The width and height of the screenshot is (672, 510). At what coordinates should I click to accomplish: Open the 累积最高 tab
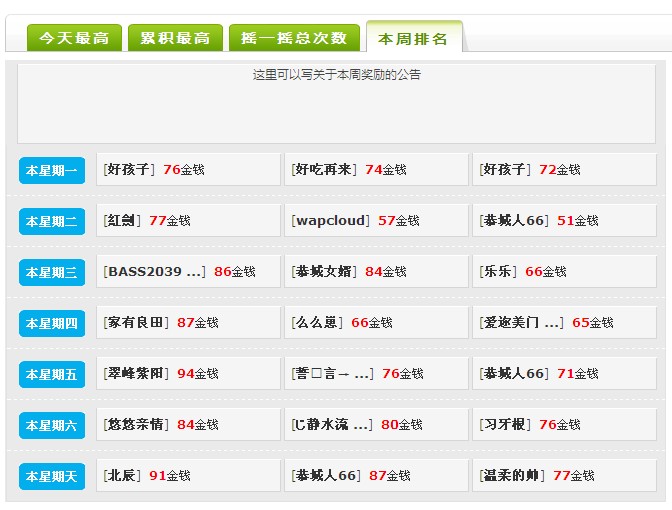[x=175, y=38]
